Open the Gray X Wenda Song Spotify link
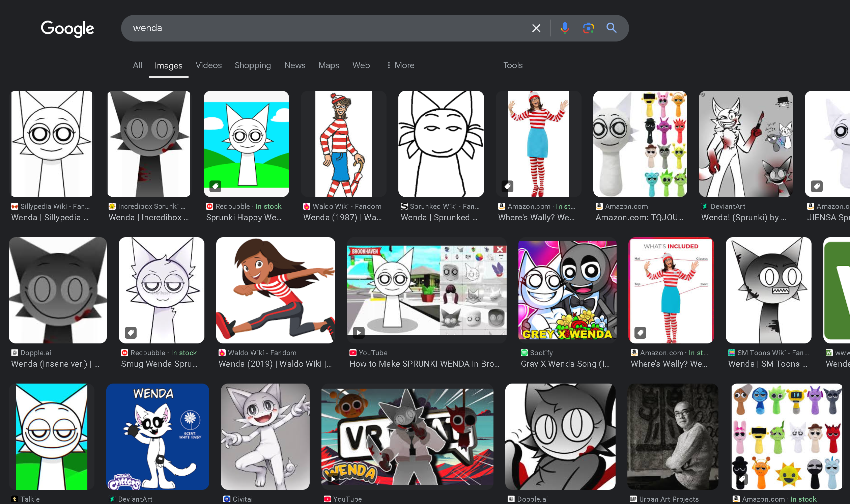Viewport: 850px width, 504px height. click(x=565, y=364)
